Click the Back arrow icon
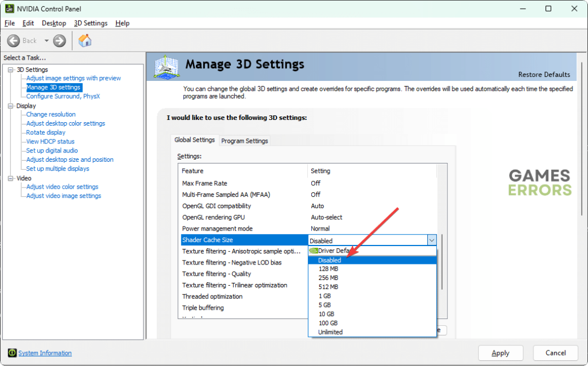 click(14, 41)
